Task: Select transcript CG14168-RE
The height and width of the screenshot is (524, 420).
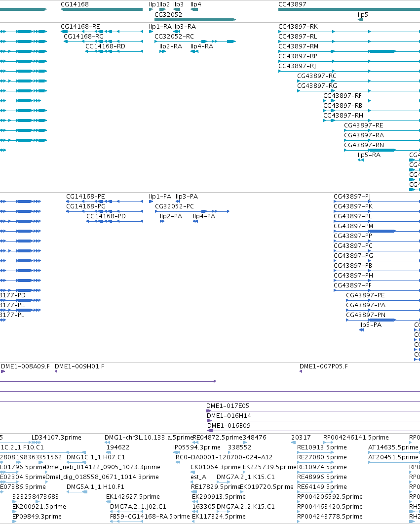Action: (x=80, y=26)
